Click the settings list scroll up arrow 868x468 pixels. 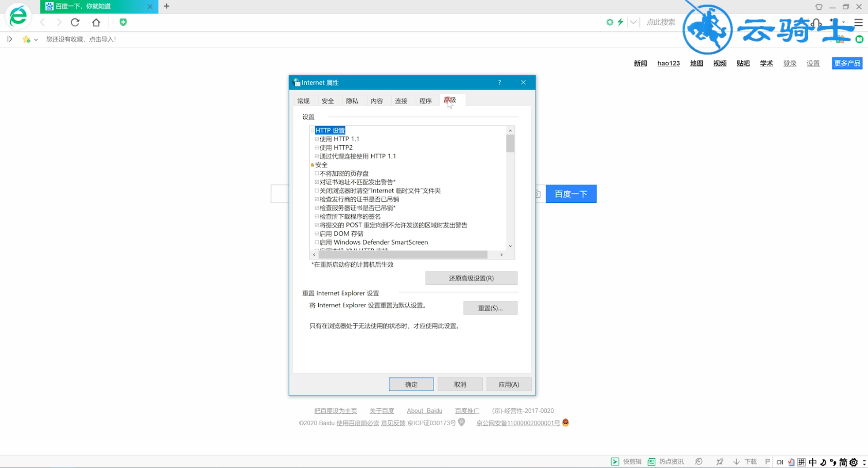[x=510, y=130]
